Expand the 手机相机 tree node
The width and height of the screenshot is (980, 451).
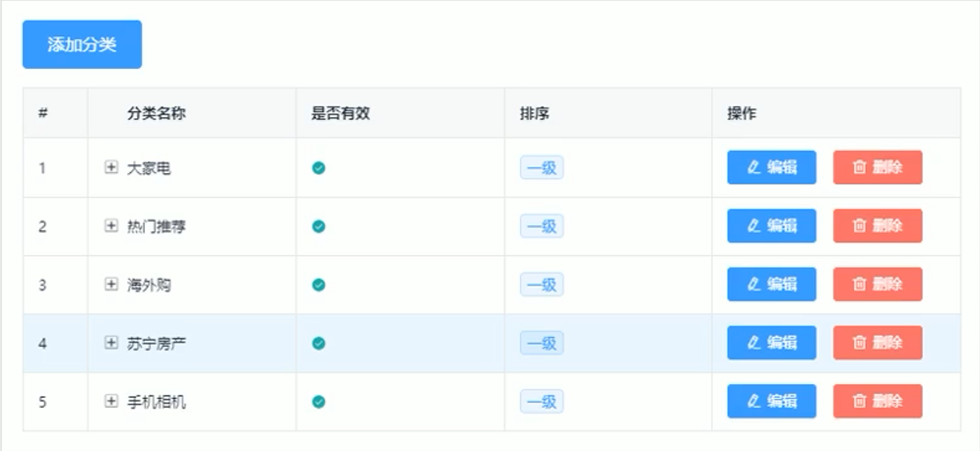click(111, 402)
